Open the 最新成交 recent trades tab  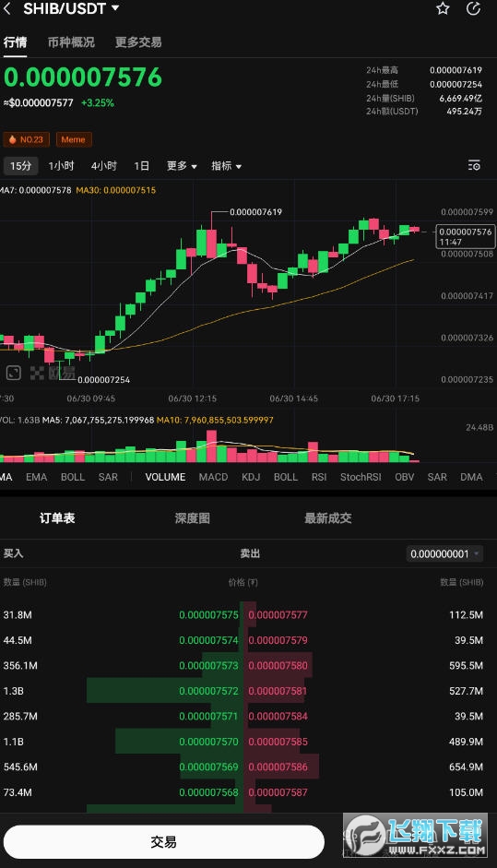click(x=327, y=518)
